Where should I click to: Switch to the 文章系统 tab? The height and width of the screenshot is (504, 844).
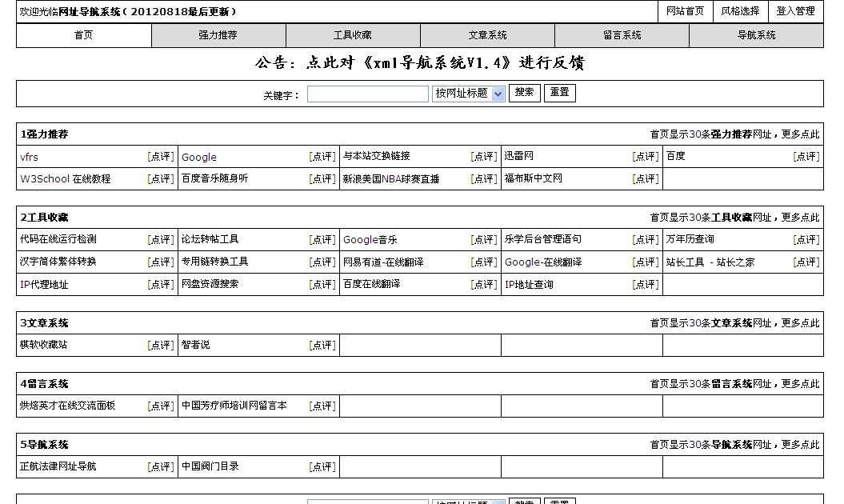pos(487,35)
